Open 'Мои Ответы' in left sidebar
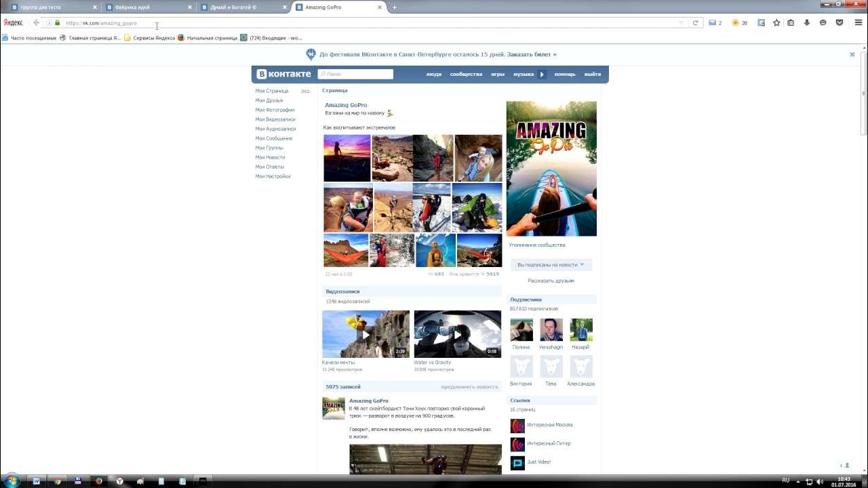The width and height of the screenshot is (868, 488). 270,167
